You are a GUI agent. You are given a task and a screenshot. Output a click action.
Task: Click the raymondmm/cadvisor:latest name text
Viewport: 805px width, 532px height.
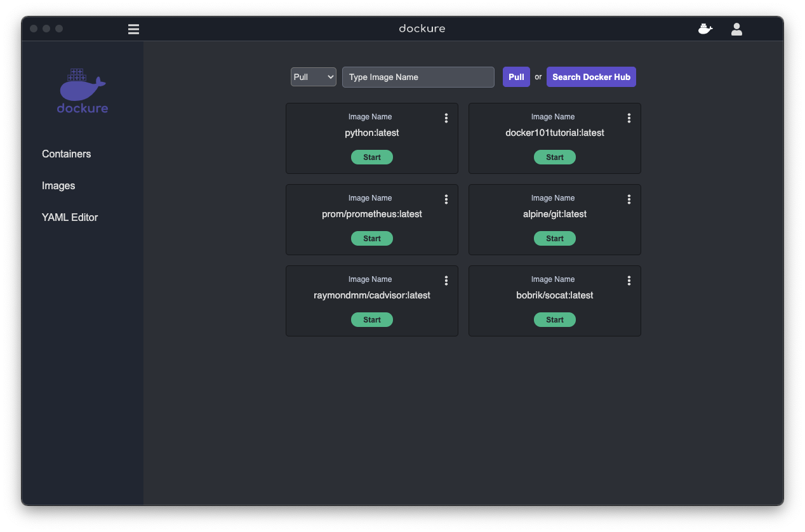372,296
